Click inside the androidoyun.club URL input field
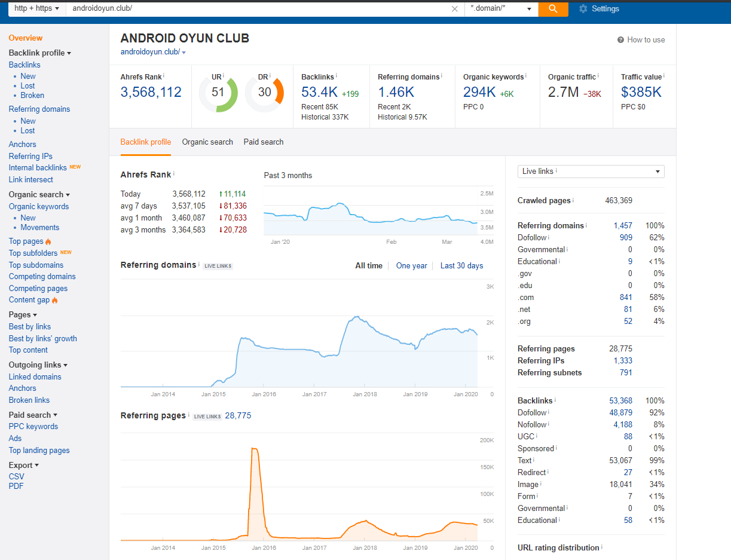This screenshot has width=731, height=560. 257,9
